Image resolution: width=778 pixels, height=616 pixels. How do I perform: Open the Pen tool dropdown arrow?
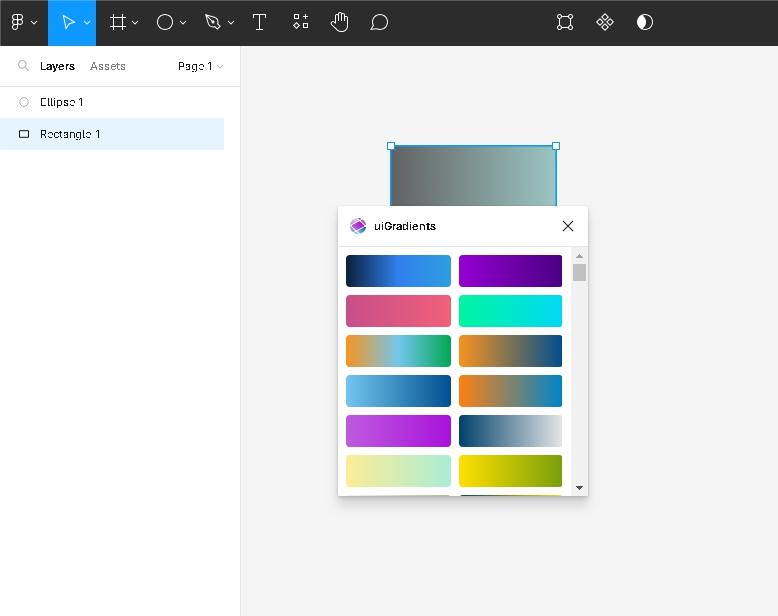[231, 23]
